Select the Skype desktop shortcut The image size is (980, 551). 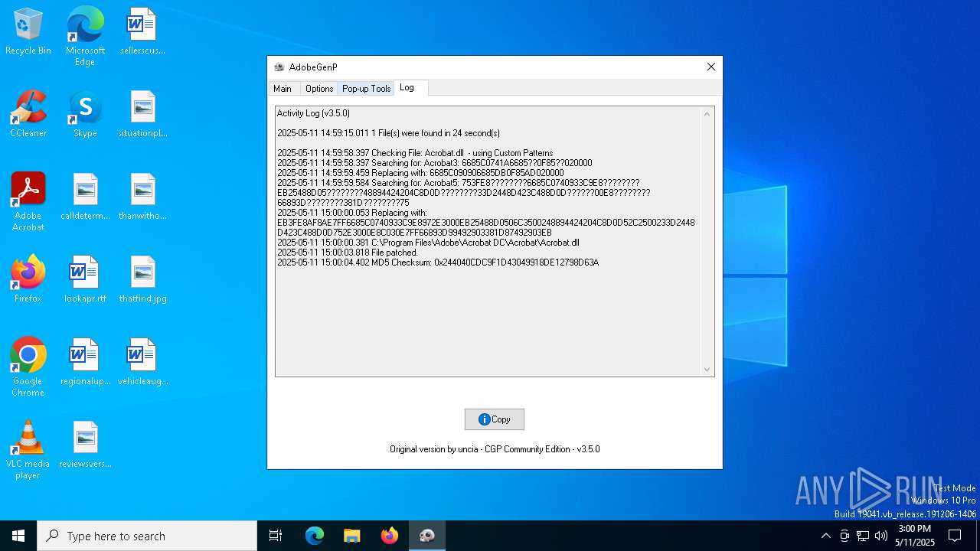point(85,115)
